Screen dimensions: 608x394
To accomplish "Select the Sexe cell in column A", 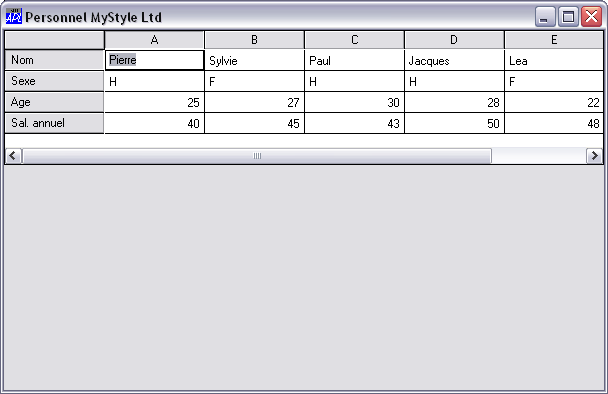I will click(154, 81).
